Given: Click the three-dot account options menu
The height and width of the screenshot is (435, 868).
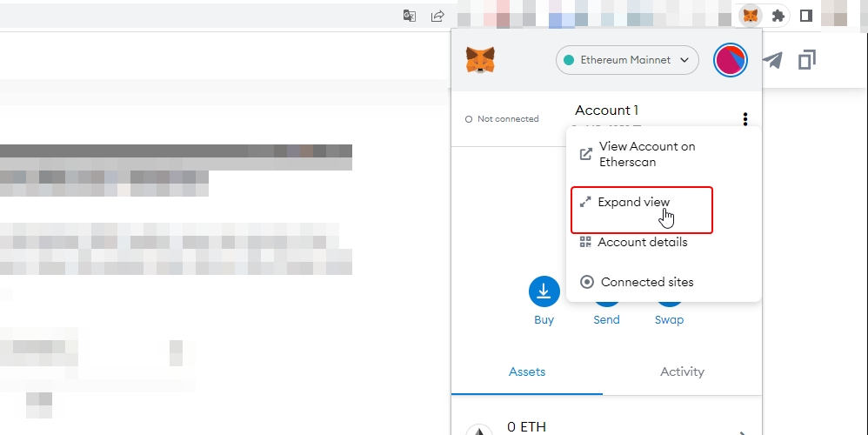Looking at the screenshot, I should [x=744, y=119].
